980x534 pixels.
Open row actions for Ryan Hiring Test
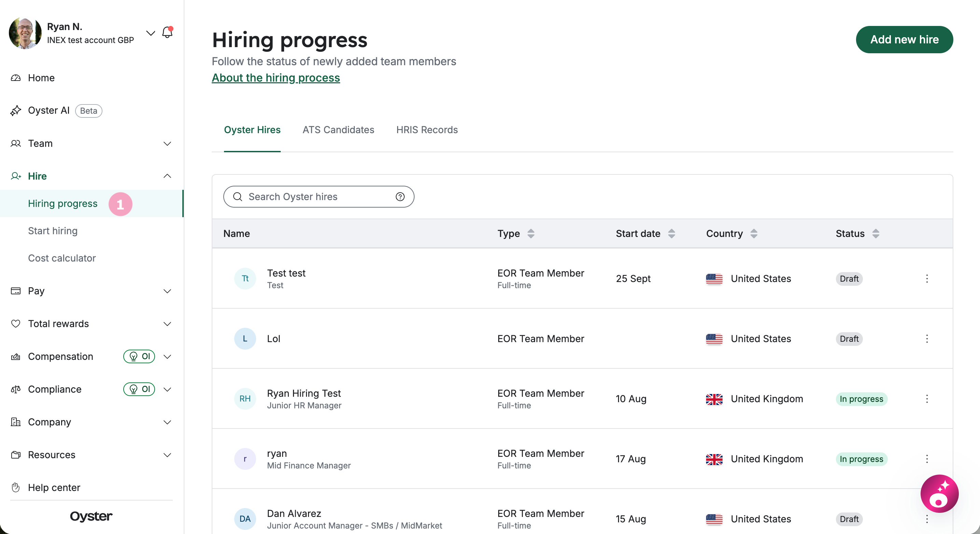coord(927,399)
